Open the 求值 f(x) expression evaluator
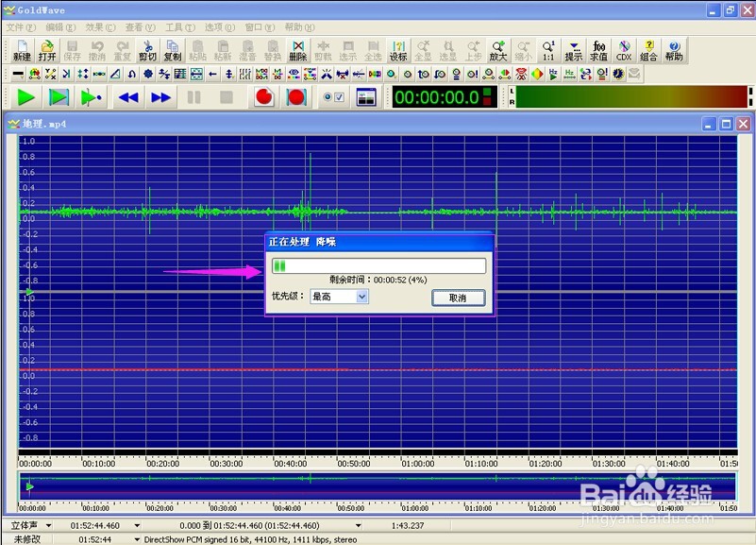The image size is (756, 545). [598, 51]
